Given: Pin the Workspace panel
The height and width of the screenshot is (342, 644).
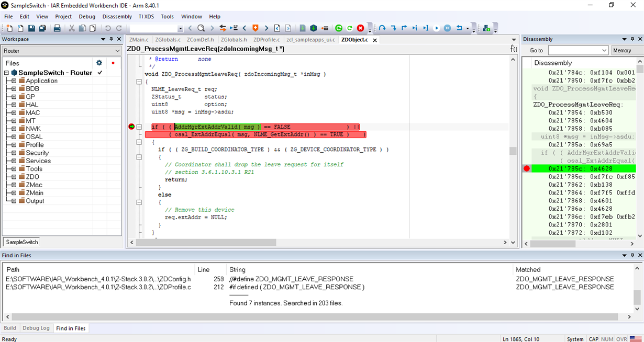Looking at the screenshot, I should click(x=111, y=39).
